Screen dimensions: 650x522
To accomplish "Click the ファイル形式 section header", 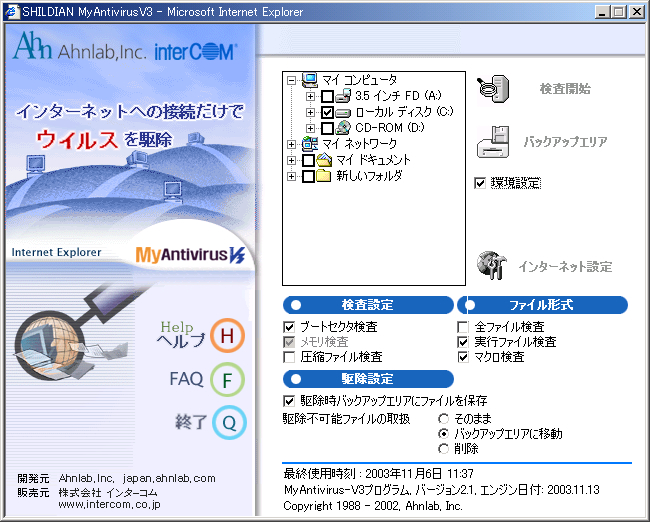I will tap(542, 305).
